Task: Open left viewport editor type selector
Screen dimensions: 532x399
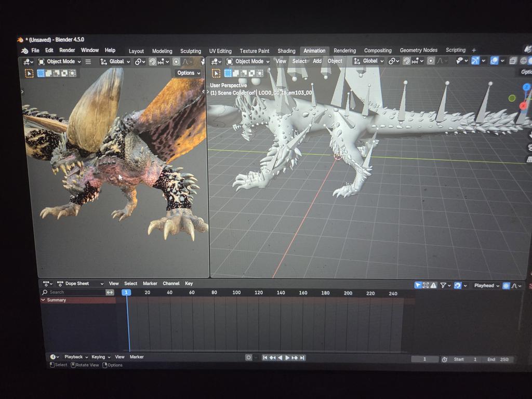Action: coord(28,62)
